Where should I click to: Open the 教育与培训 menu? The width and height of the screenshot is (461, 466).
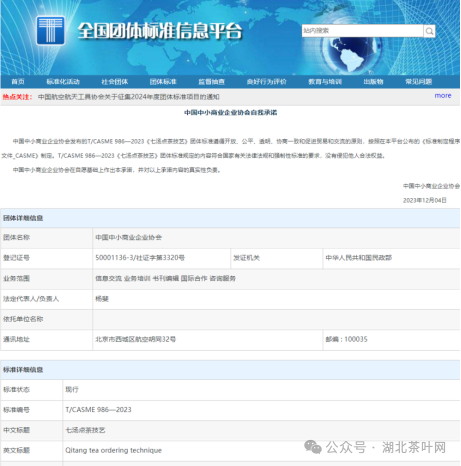[325, 82]
